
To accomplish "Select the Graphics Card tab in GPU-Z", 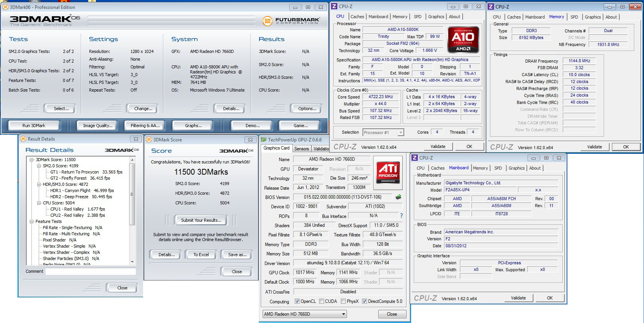I will 277,148.
